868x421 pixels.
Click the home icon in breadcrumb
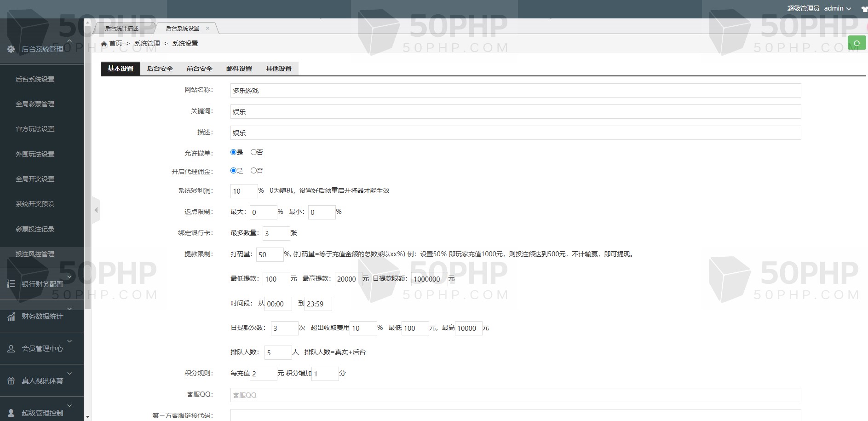(x=104, y=44)
